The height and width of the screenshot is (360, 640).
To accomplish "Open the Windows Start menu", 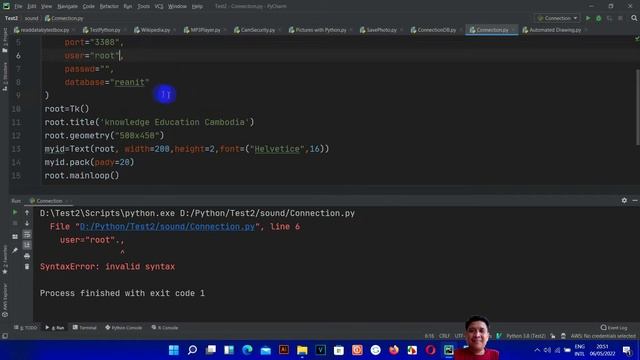I will coord(173,350).
